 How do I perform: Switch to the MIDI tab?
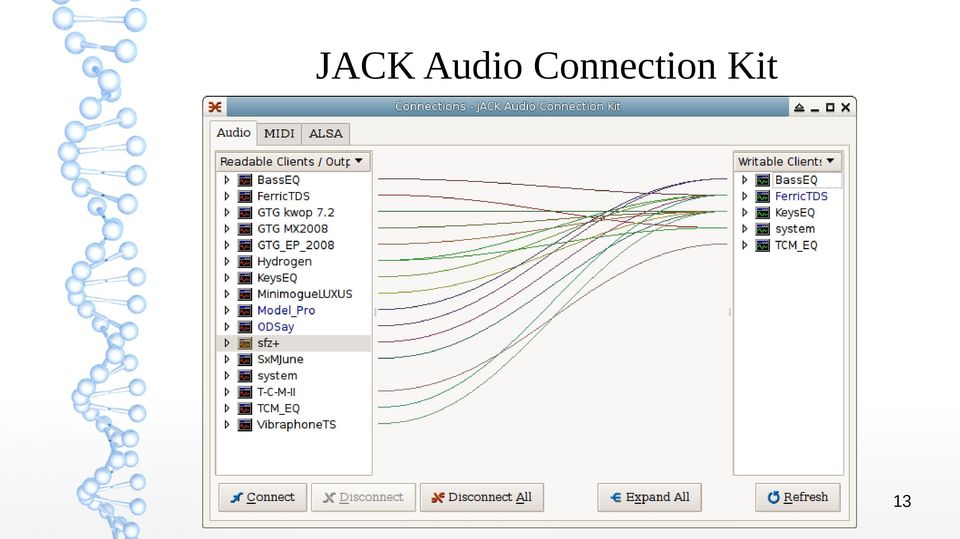(x=279, y=134)
